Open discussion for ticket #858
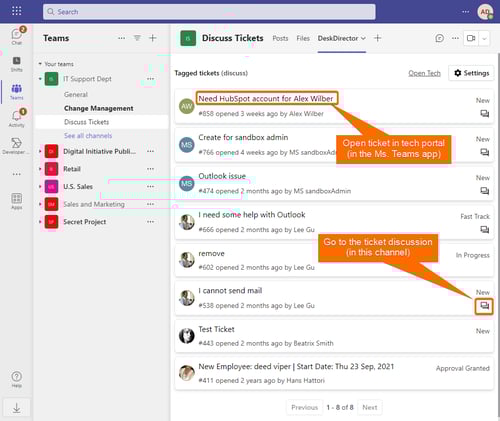The height and width of the screenshot is (421, 500). [x=484, y=114]
